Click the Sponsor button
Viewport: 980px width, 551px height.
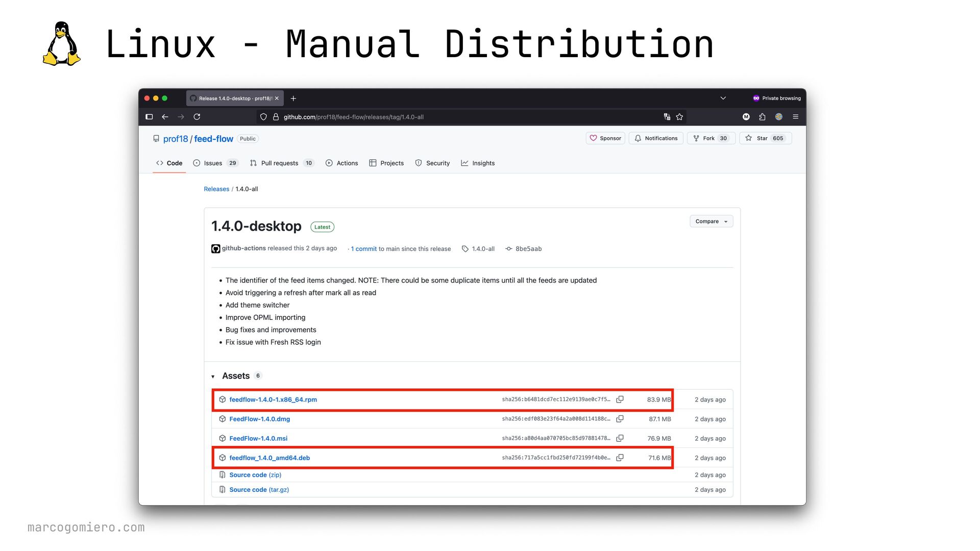pos(605,138)
